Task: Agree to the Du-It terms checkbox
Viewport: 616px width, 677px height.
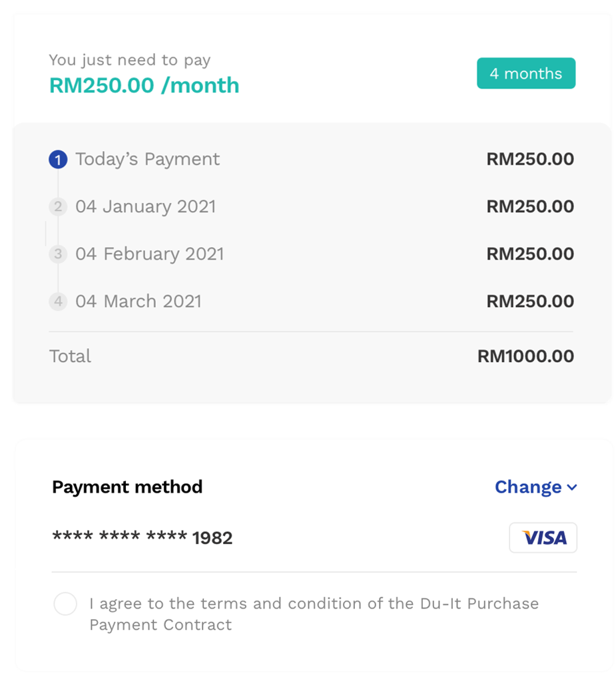Action: click(x=65, y=604)
